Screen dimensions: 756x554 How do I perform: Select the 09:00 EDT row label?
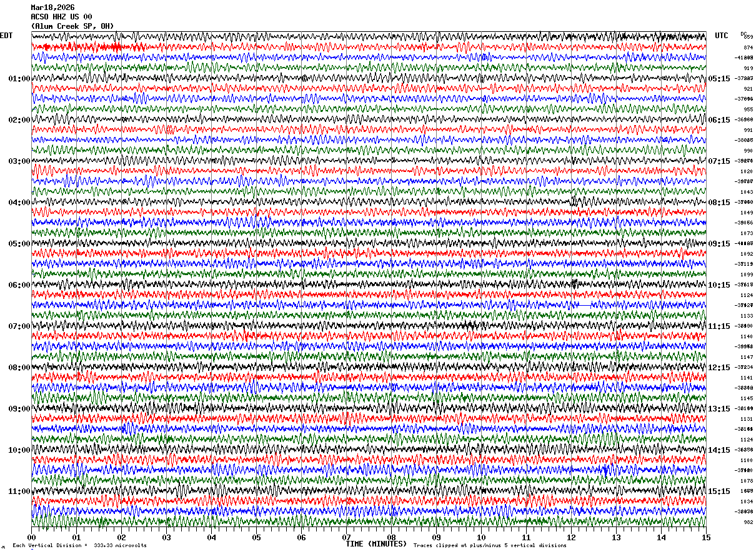[x=19, y=409]
